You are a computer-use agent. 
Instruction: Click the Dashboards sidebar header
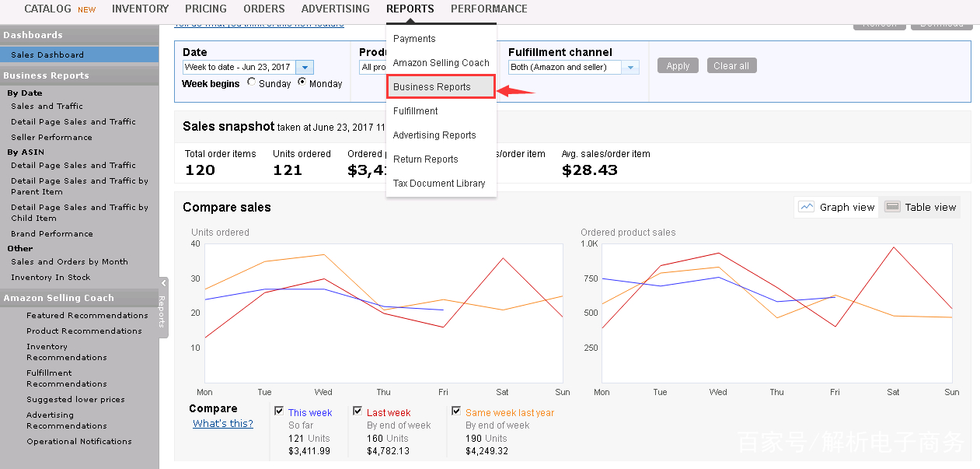(79, 35)
